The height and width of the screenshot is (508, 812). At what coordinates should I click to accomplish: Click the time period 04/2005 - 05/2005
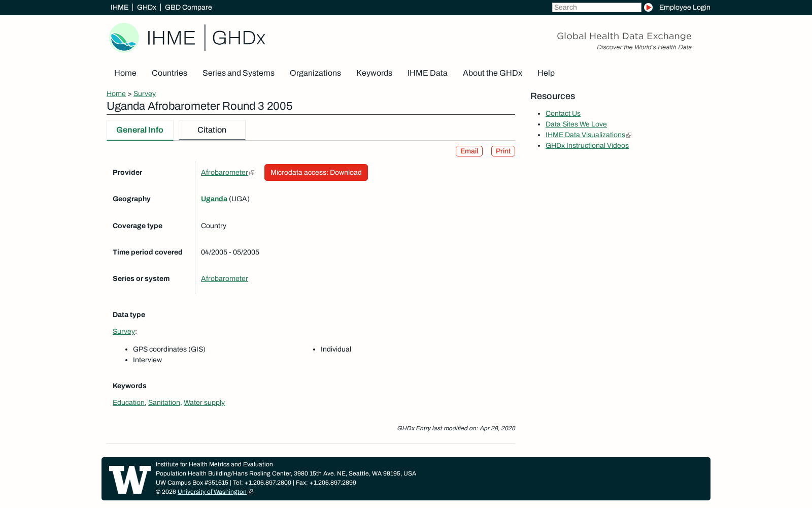230,252
